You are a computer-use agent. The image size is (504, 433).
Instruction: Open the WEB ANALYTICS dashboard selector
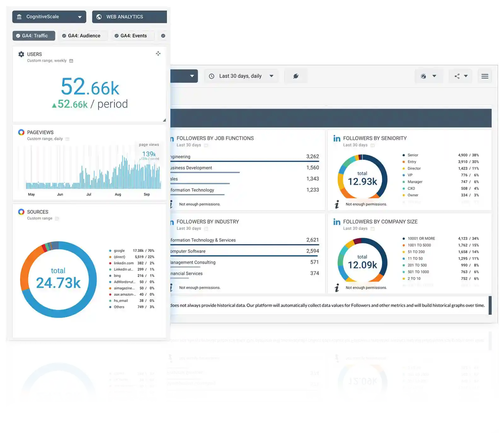(129, 17)
